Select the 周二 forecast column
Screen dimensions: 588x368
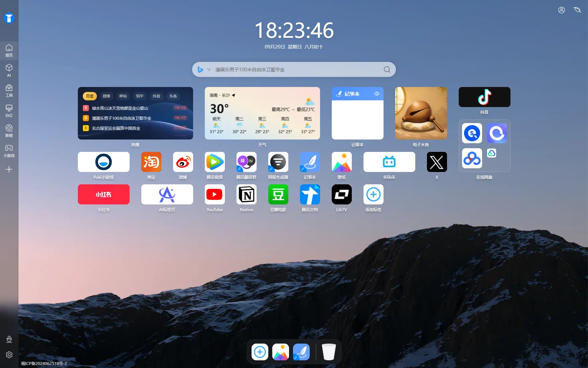pyautogui.click(x=239, y=125)
